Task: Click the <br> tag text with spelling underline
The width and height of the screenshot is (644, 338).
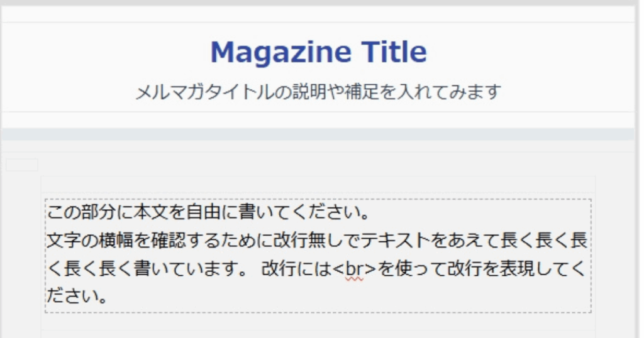Action: click(x=354, y=269)
